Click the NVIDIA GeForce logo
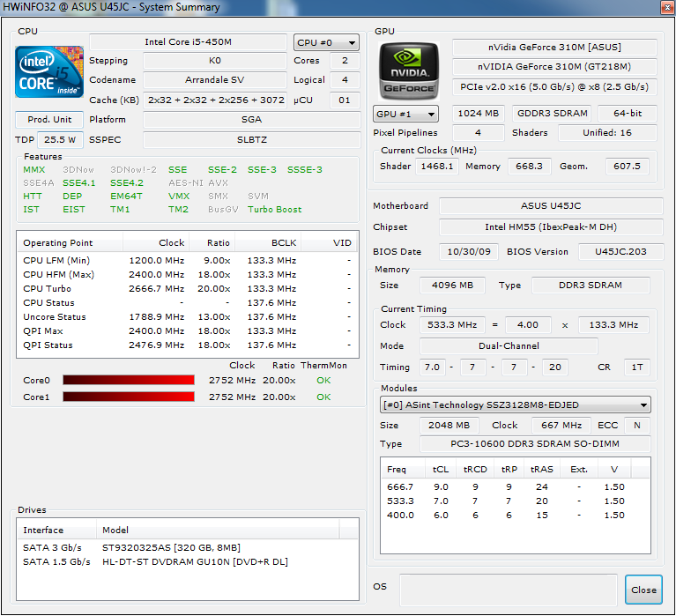 tap(409, 71)
